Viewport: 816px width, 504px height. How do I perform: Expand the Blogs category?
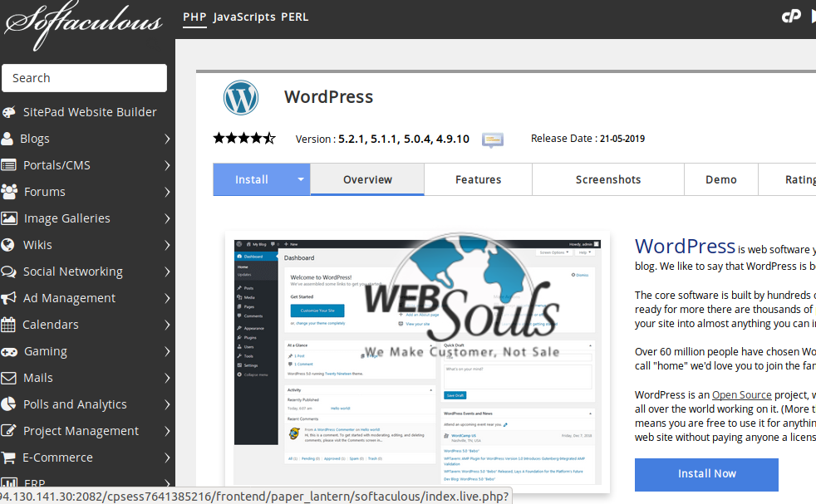pyautogui.click(x=167, y=139)
